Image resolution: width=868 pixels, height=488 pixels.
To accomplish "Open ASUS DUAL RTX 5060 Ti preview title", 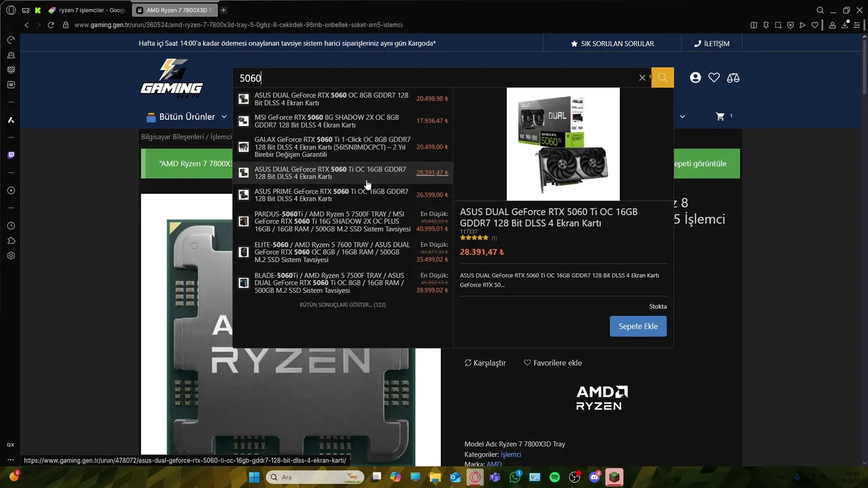I will [x=549, y=217].
